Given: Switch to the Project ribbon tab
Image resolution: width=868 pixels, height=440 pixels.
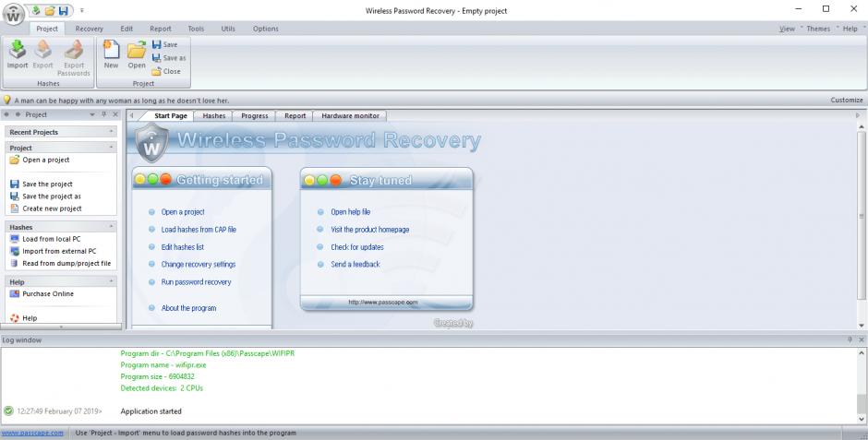Looking at the screenshot, I should pos(47,29).
